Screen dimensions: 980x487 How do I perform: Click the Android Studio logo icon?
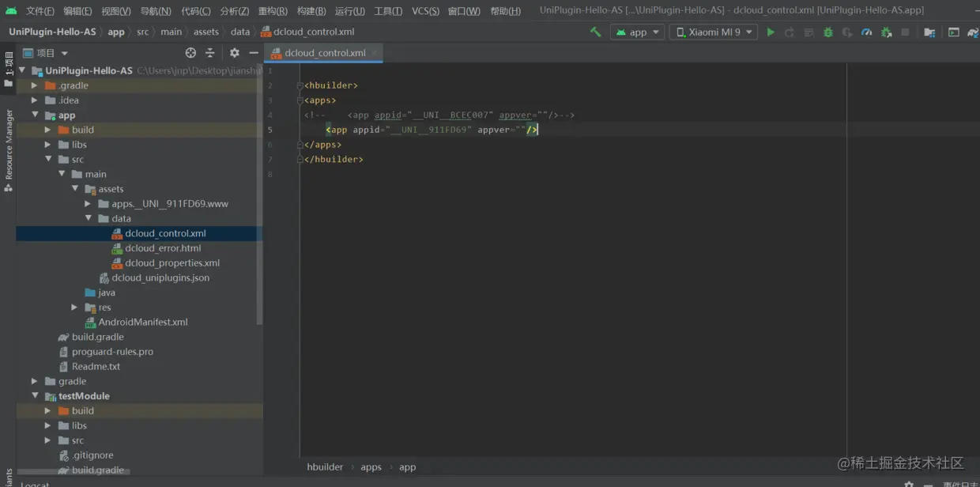[11, 11]
